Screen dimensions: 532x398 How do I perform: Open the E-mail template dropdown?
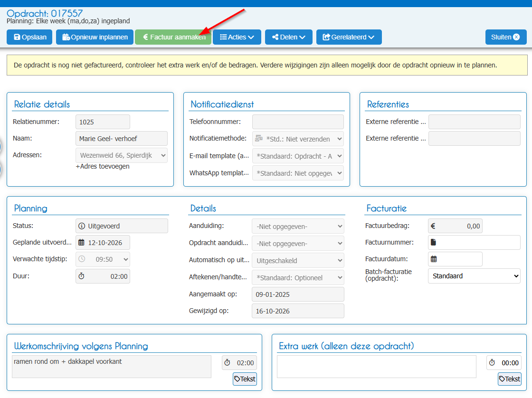pos(298,156)
